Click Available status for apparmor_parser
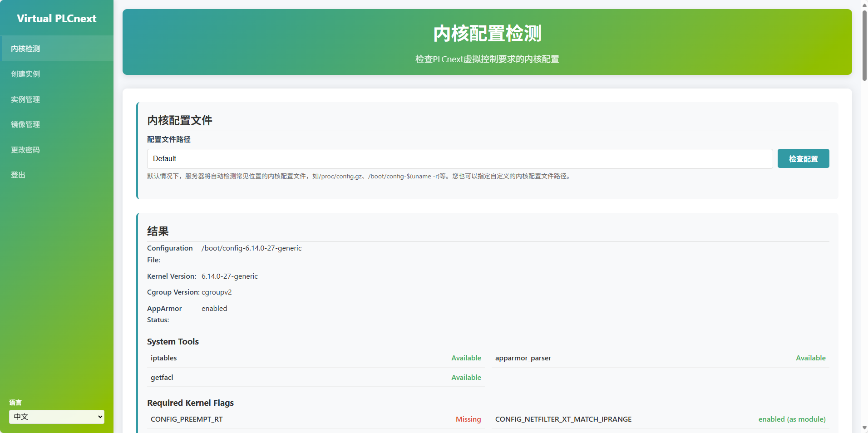The height and width of the screenshot is (433, 868). [811, 358]
